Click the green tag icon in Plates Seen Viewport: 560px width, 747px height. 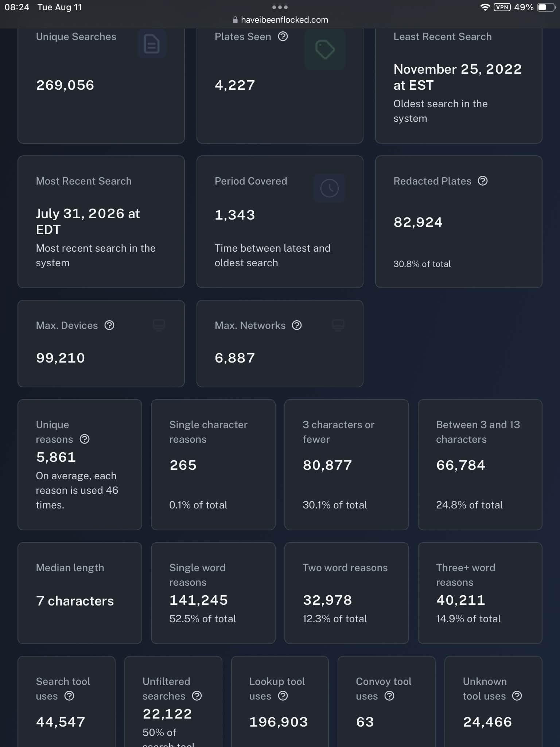pyautogui.click(x=325, y=49)
